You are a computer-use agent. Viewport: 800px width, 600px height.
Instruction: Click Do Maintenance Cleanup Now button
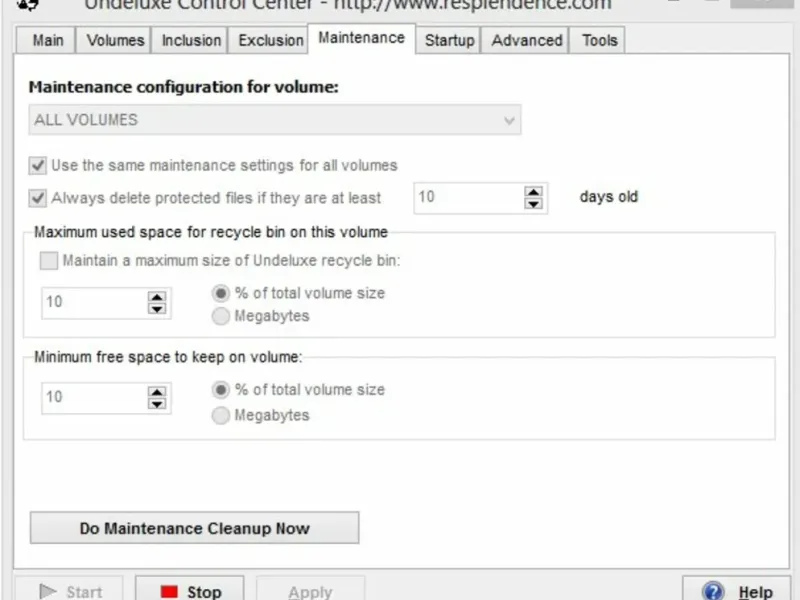tap(194, 528)
